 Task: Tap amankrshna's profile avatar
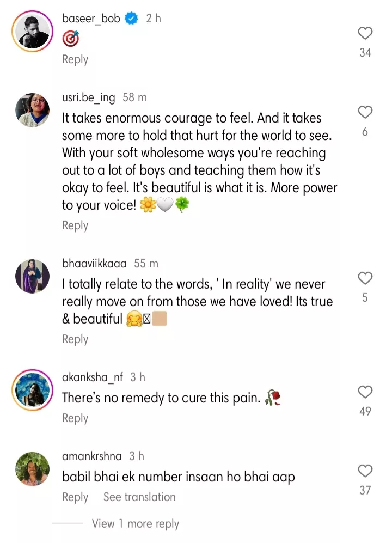click(x=32, y=469)
